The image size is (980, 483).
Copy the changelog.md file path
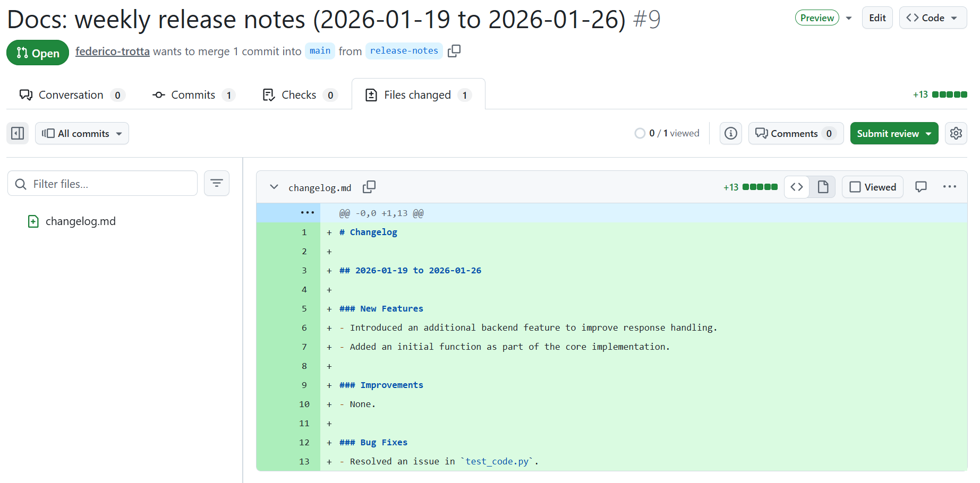pos(369,187)
